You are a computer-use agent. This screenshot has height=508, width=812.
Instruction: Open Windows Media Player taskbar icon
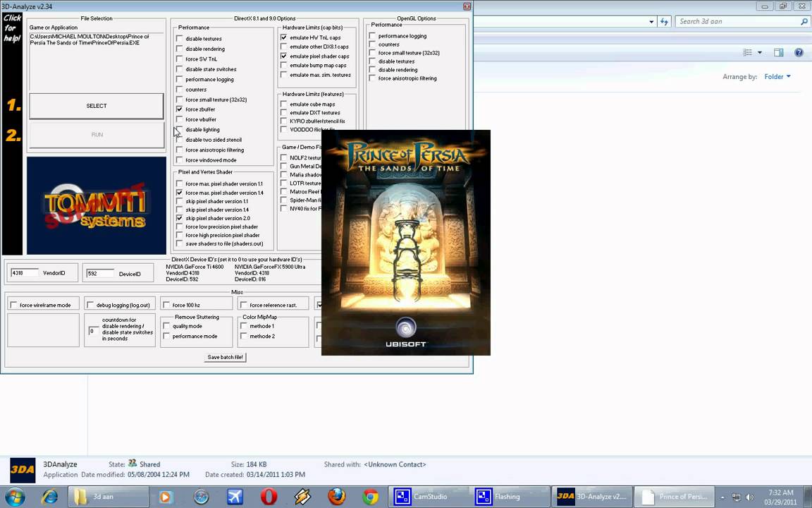click(165, 497)
